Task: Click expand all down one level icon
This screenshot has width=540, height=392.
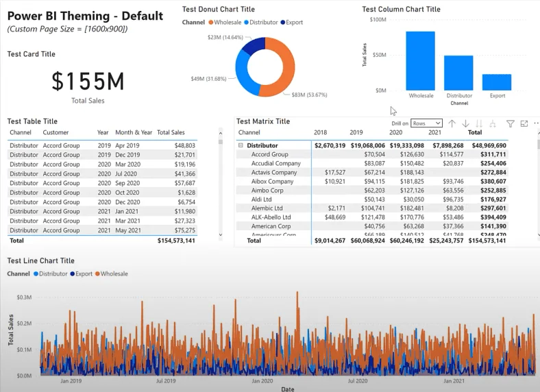Action: [493, 123]
